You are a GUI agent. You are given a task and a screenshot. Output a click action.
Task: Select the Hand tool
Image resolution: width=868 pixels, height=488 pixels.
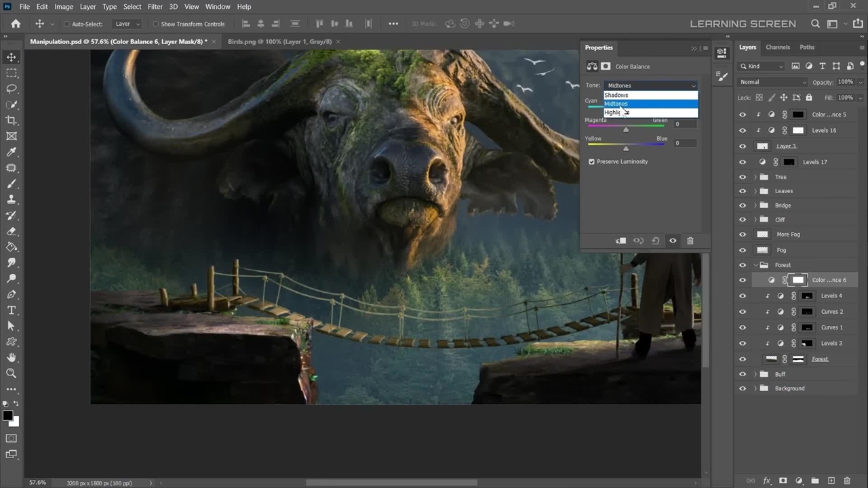coord(12,357)
